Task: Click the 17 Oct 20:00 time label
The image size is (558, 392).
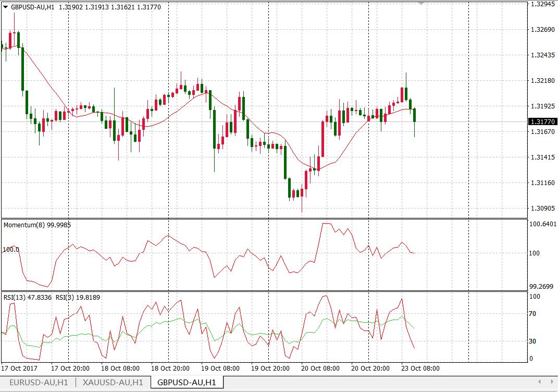Action: (70, 368)
